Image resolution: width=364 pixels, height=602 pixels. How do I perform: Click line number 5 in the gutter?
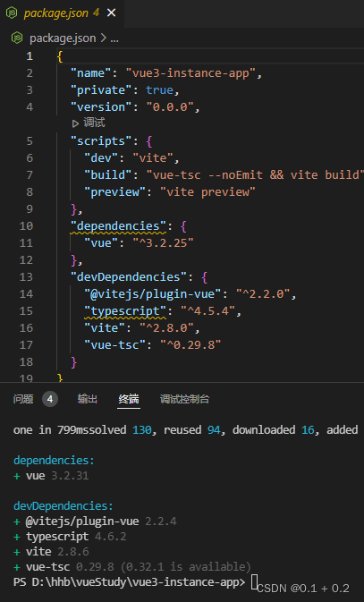[30, 141]
